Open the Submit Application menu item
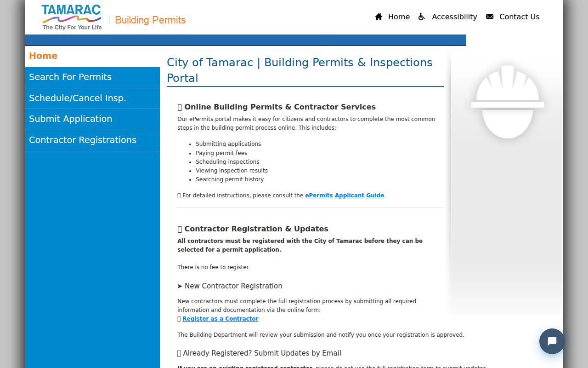 (92, 119)
